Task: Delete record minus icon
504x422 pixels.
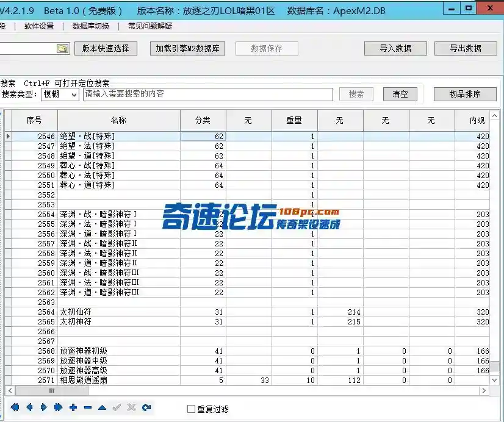Action: coord(88,407)
